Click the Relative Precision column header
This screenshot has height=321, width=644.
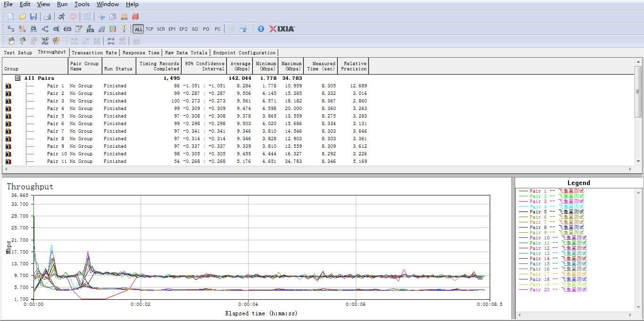point(353,66)
